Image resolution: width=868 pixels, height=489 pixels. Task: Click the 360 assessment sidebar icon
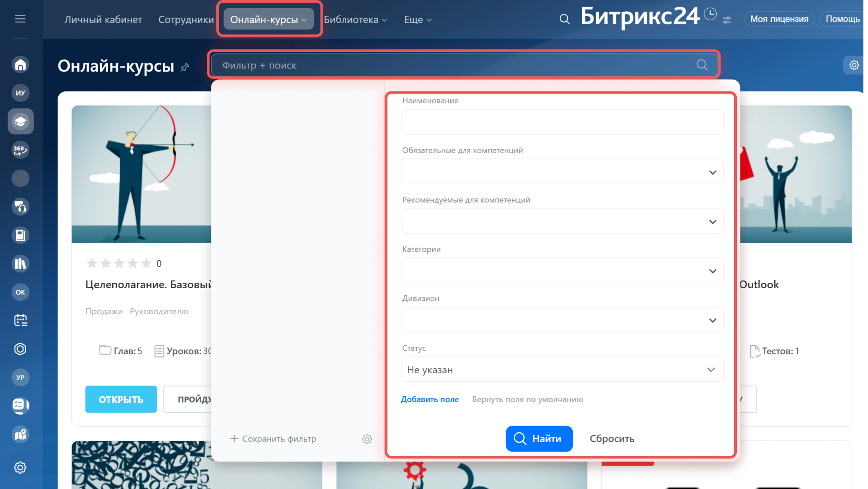pyautogui.click(x=20, y=150)
